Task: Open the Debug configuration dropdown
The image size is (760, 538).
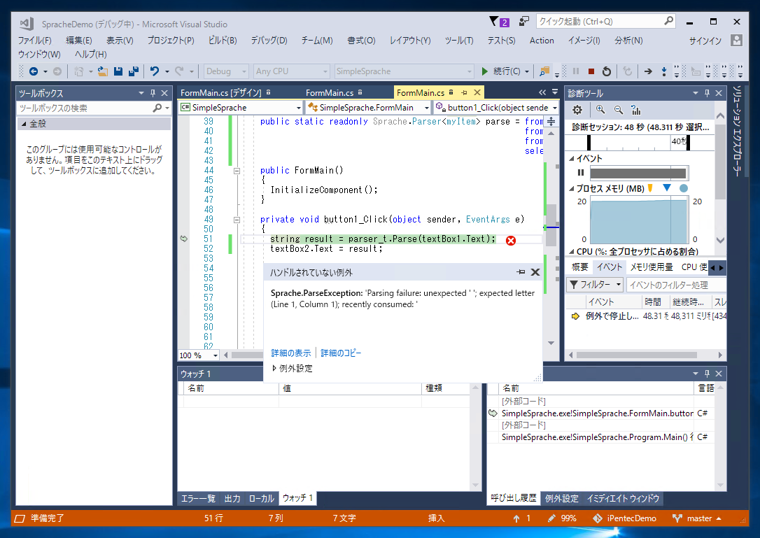Action: pos(226,71)
